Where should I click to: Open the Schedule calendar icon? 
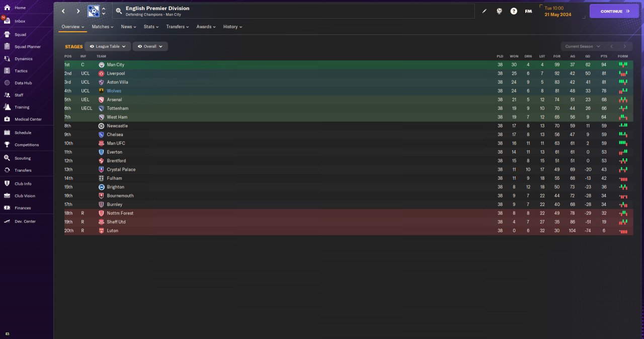pyautogui.click(x=7, y=133)
